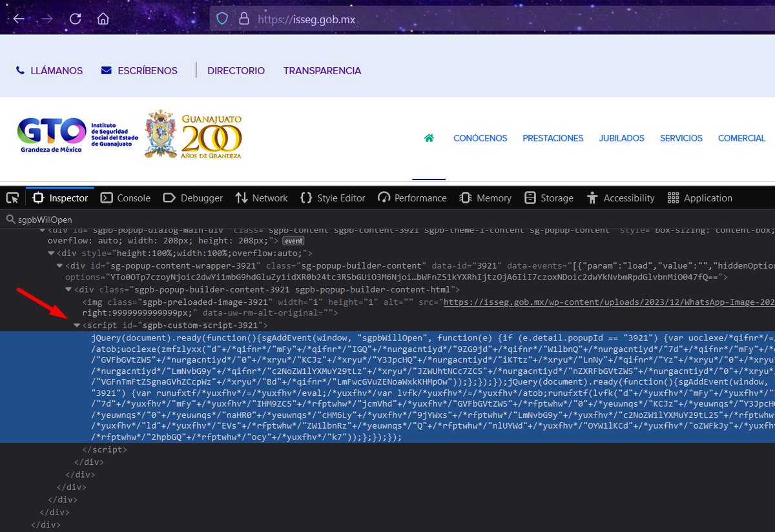The image size is (775, 532).
Task: Open the PRESTACIONES menu item
Action: coord(553,138)
